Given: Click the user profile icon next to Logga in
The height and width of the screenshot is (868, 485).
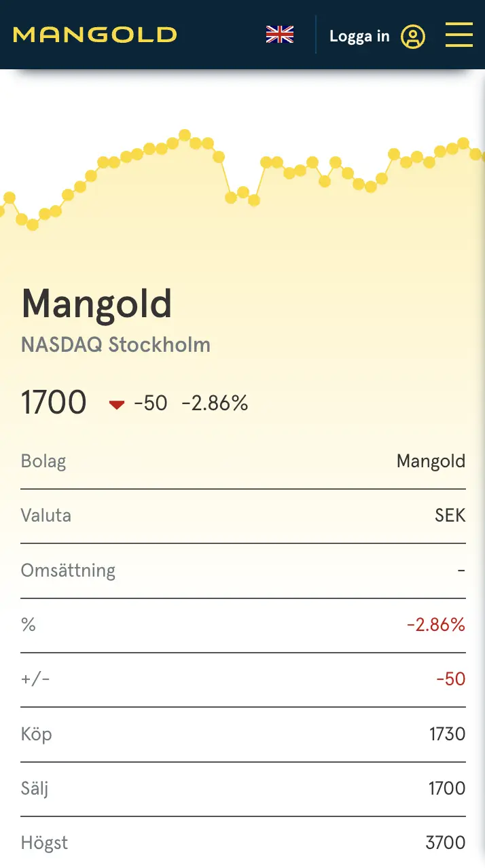Looking at the screenshot, I should (413, 36).
